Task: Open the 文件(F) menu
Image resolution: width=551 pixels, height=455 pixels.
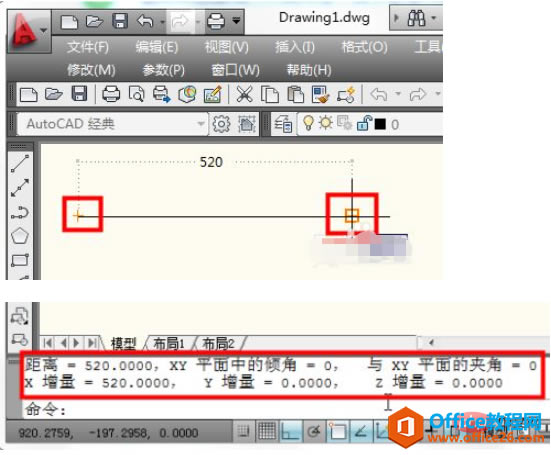Action: [88, 47]
